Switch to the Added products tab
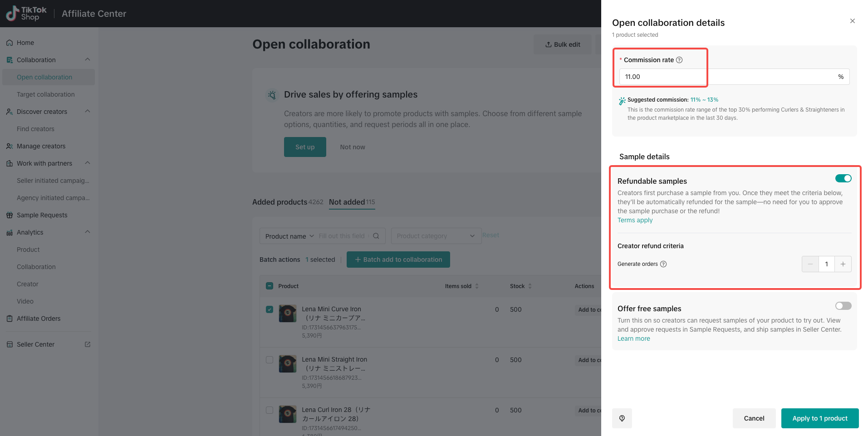The image size is (868, 436). [x=288, y=202]
